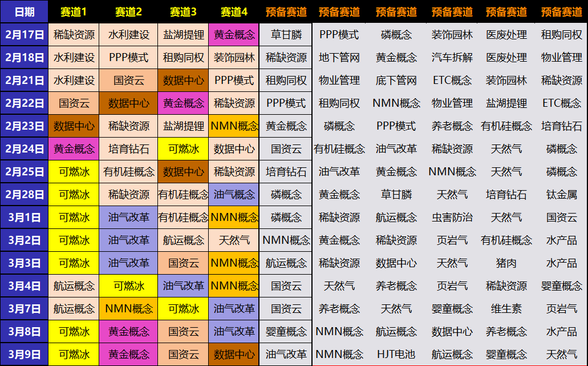Click 草甘膦 in the 2月17日 row
The width and height of the screenshot is (588, 366).
pyautogui.click(x=286, y=34)
